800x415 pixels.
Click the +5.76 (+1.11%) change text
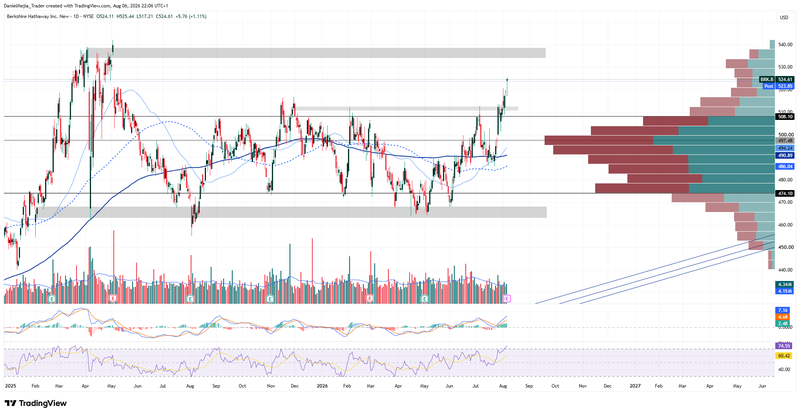(191, 16)
